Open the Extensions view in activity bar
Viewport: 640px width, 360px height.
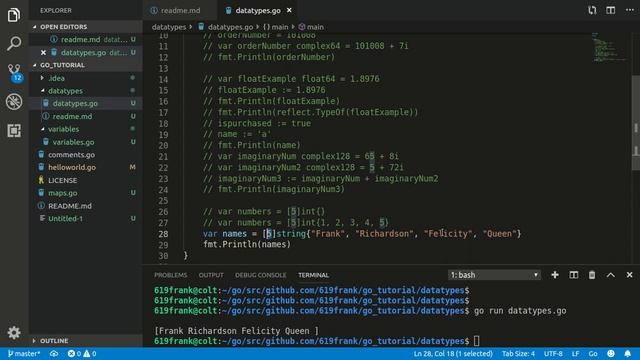tap(14, 131)
